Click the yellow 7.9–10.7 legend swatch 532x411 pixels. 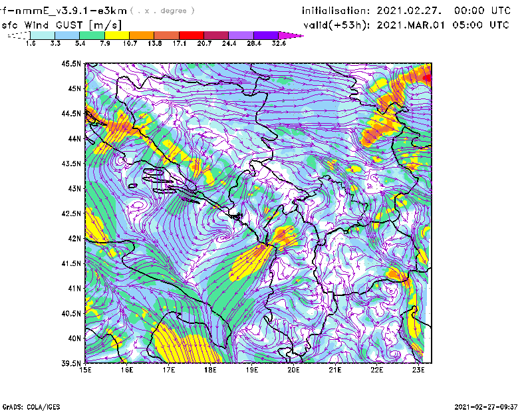pyautogui.click(x=117, y=35)
